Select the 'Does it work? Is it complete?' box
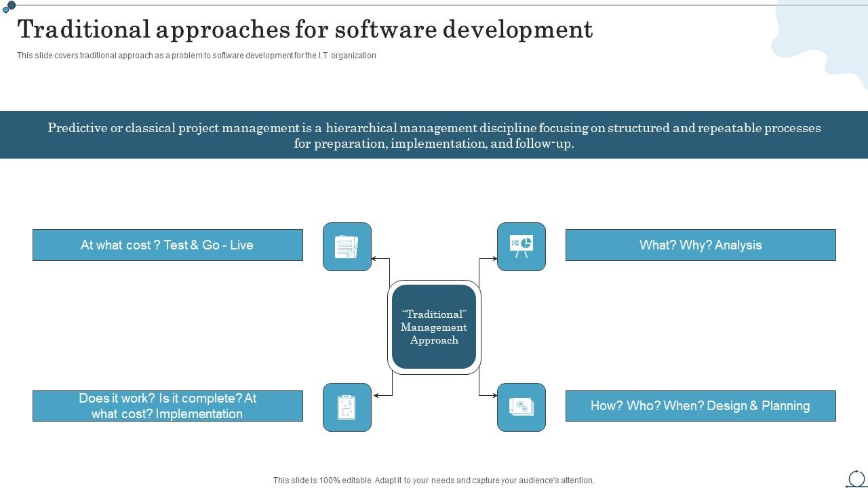868x488 pixels. [167, 406]
